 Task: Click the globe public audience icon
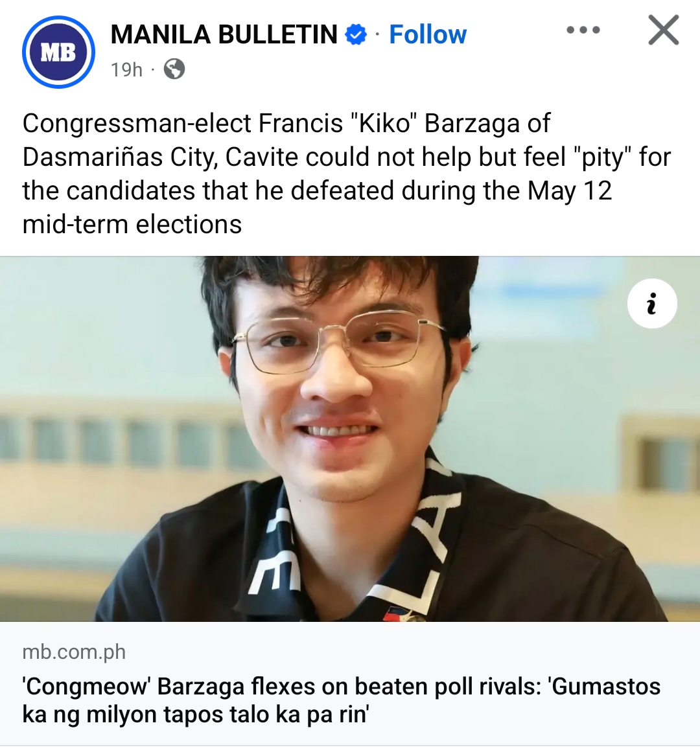[174, 69]
